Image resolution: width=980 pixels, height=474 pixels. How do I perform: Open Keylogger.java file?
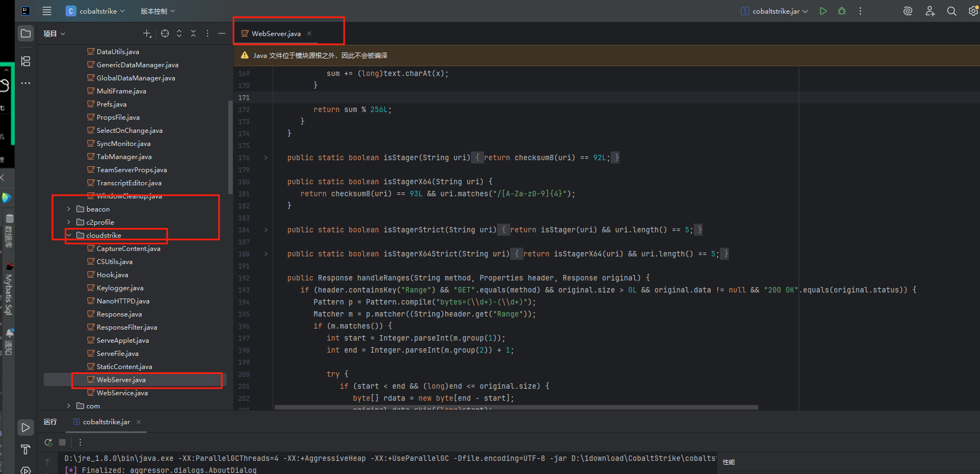tap(120, 288)
